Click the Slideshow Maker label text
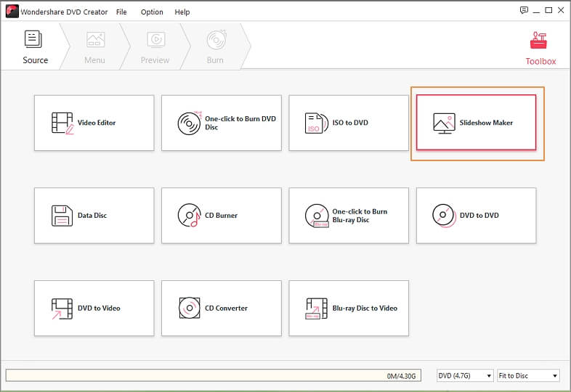Screen dimensions: 571x392 (486, 123)
